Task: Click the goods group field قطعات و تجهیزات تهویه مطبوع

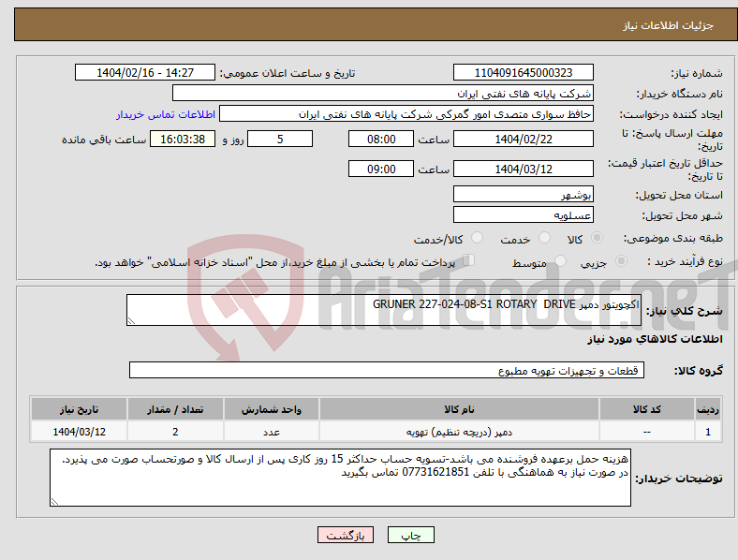Action: [387, 370]
